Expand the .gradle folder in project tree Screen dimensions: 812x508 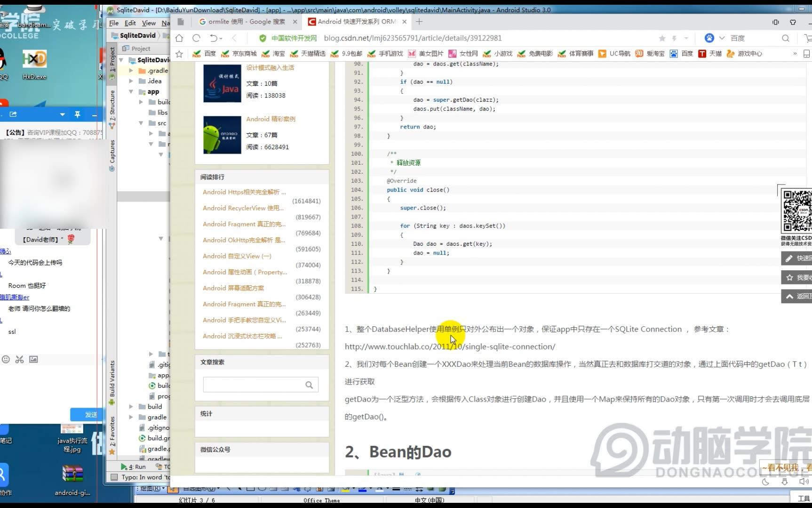(131, 71)
